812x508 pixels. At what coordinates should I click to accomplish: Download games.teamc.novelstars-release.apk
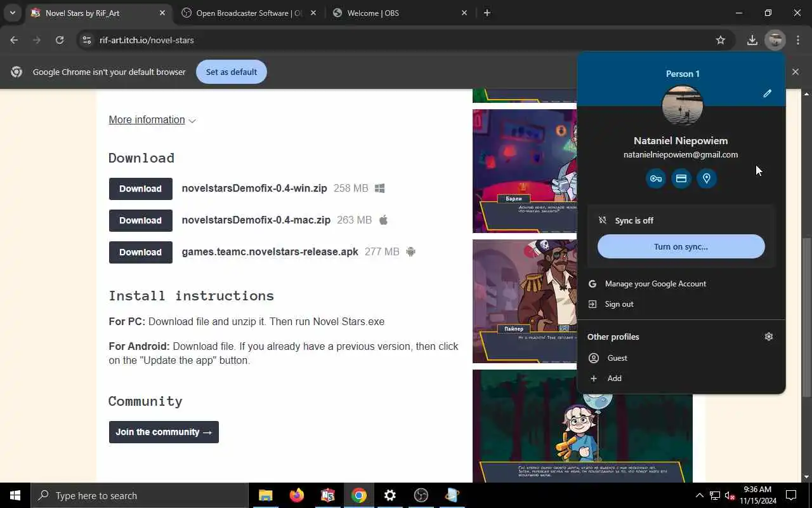pos(140,252)
